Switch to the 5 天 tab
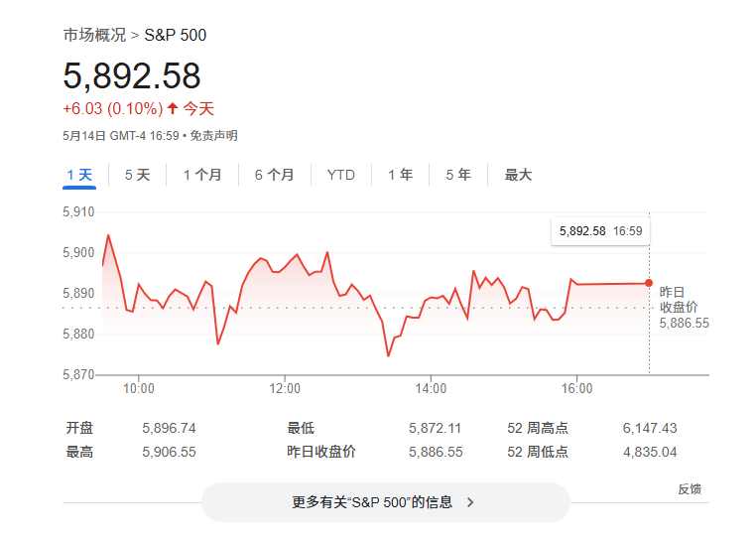 [137, 175]
